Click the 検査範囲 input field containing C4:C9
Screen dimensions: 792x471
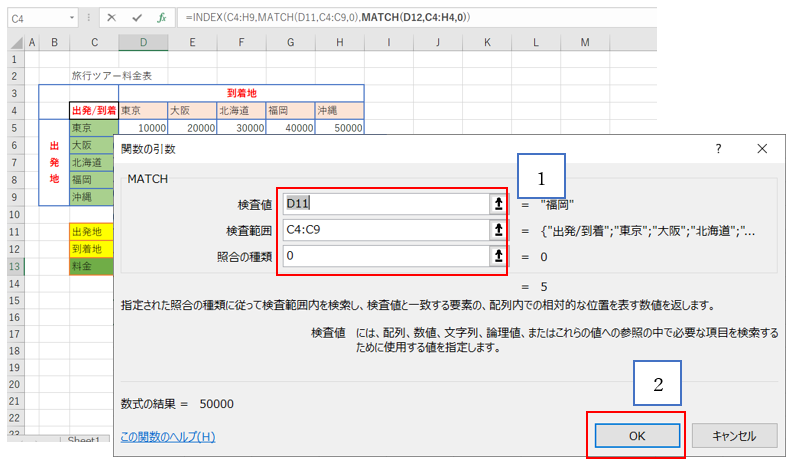click(x=383, y=230)
